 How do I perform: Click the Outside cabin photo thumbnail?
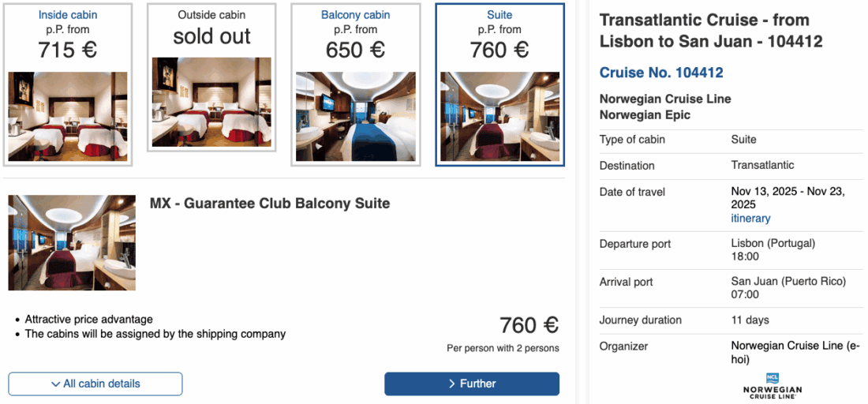pos(211,101)
